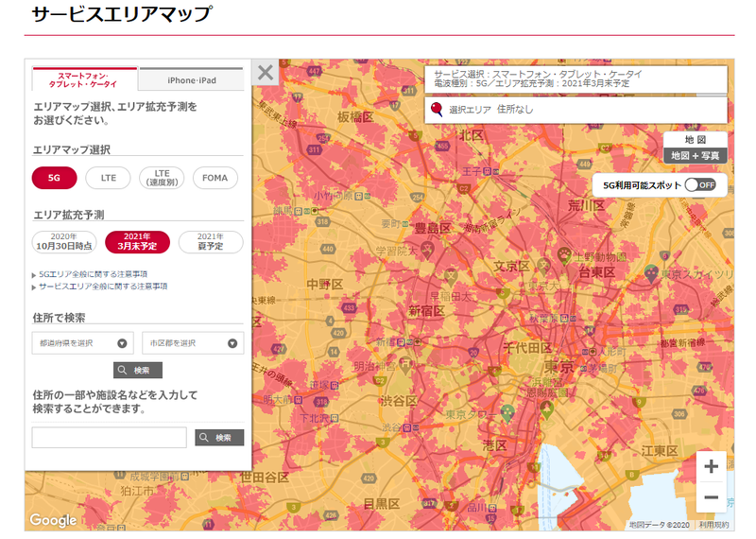Switch map view to 地図

click(695, 139)
